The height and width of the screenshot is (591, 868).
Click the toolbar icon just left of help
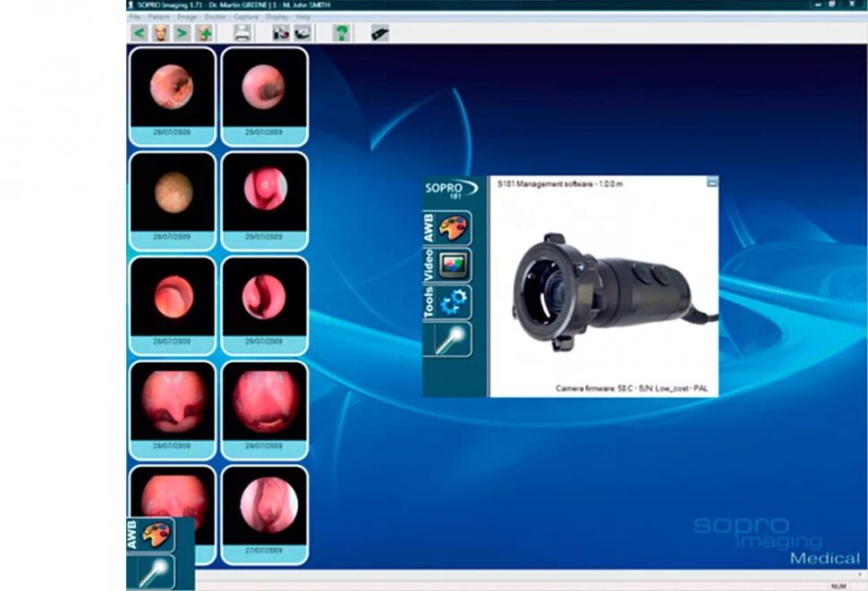(302, 33)
